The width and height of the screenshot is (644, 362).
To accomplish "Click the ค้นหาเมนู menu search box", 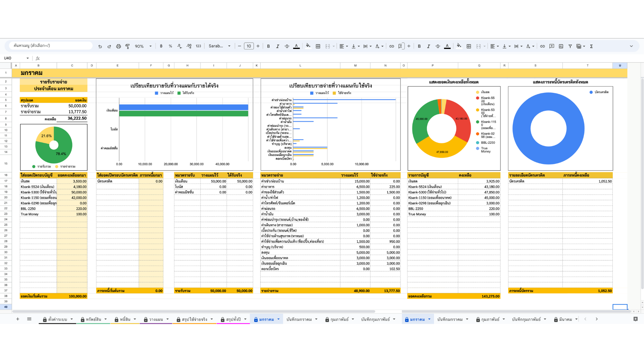I will coord(50,46).
